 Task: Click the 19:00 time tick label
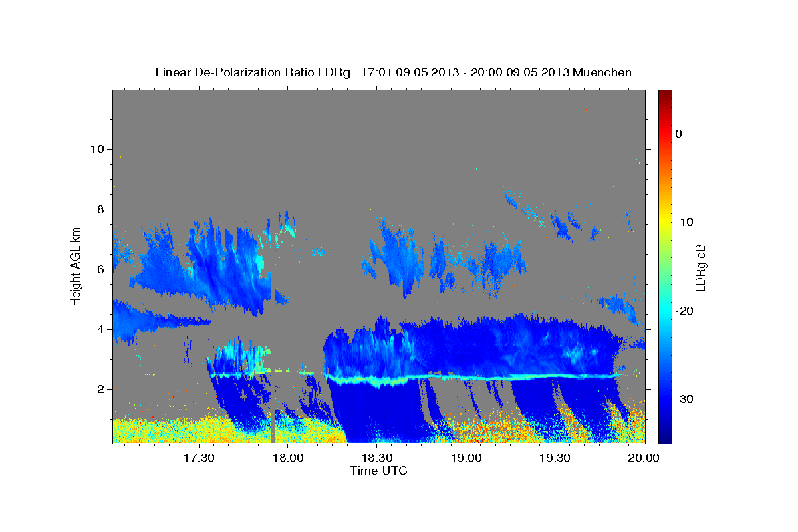[x=466, y=458]
